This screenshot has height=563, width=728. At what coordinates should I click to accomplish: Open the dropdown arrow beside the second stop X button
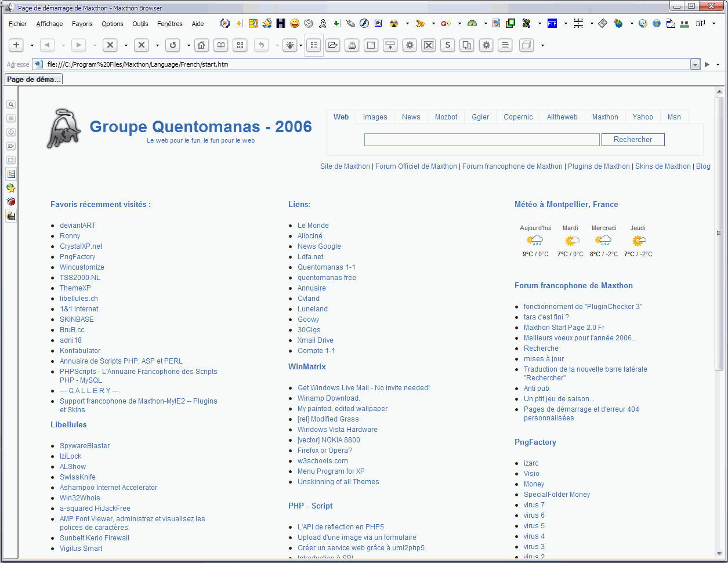(x=157, y=45)
